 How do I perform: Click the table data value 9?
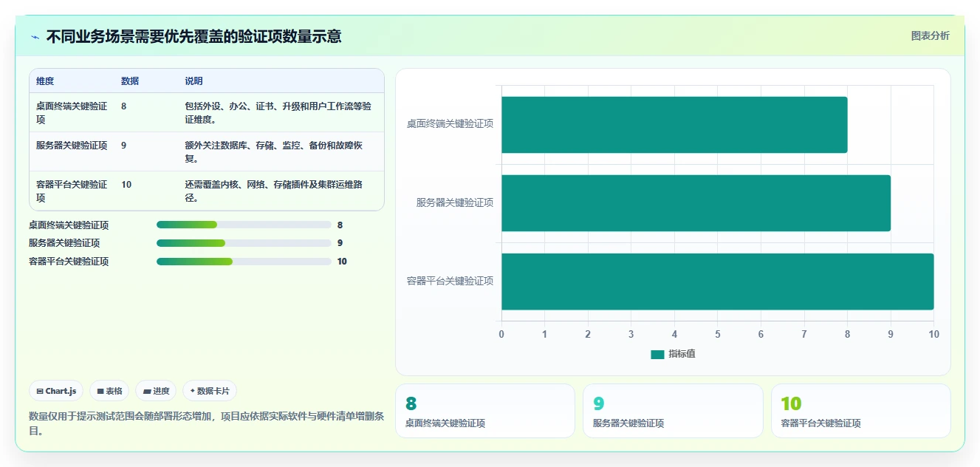(x=124, y=146)
